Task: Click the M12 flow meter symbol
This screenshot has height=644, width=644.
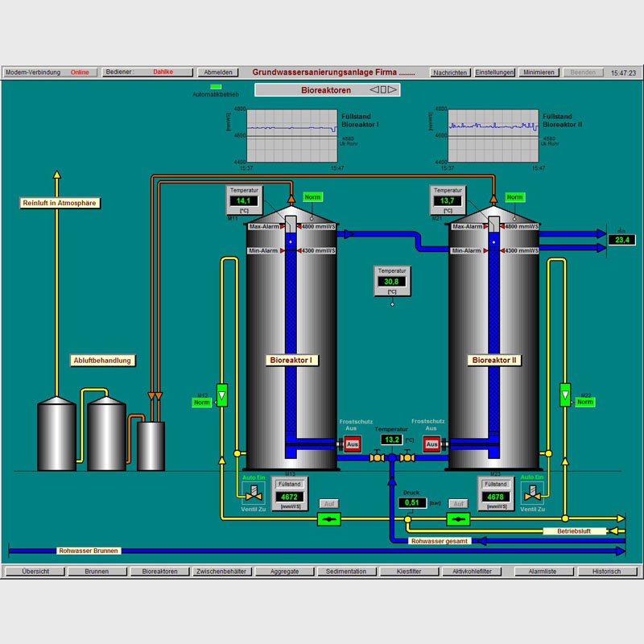Action: point(223,394)
